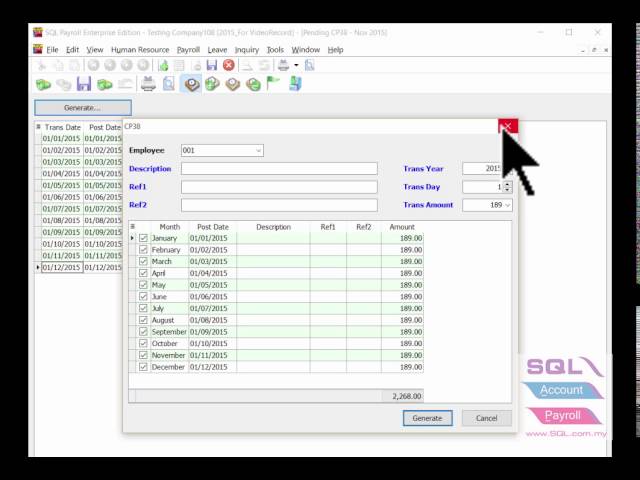Screen dimensions: 640x480
Task: Open the Edit menu
Action: click(72, 50)
